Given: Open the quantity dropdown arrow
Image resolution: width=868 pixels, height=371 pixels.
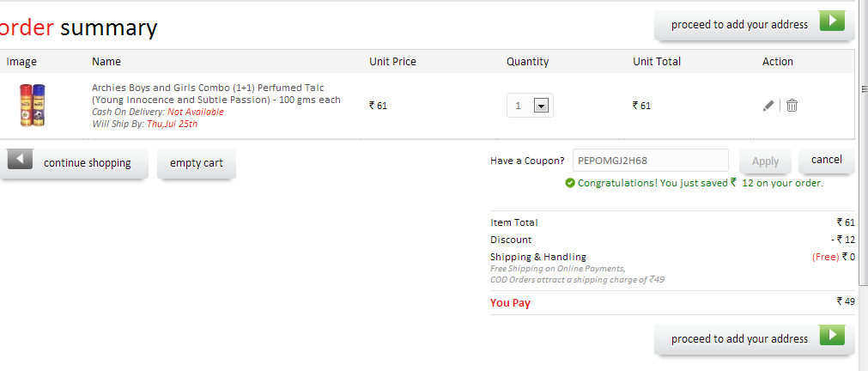Looking at the screenshot, I should click(541, 106).
